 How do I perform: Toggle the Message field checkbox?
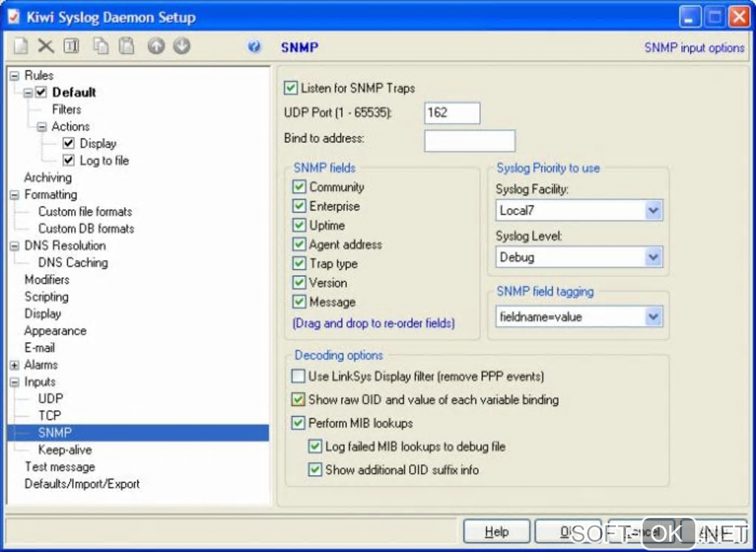pos(299,302)
